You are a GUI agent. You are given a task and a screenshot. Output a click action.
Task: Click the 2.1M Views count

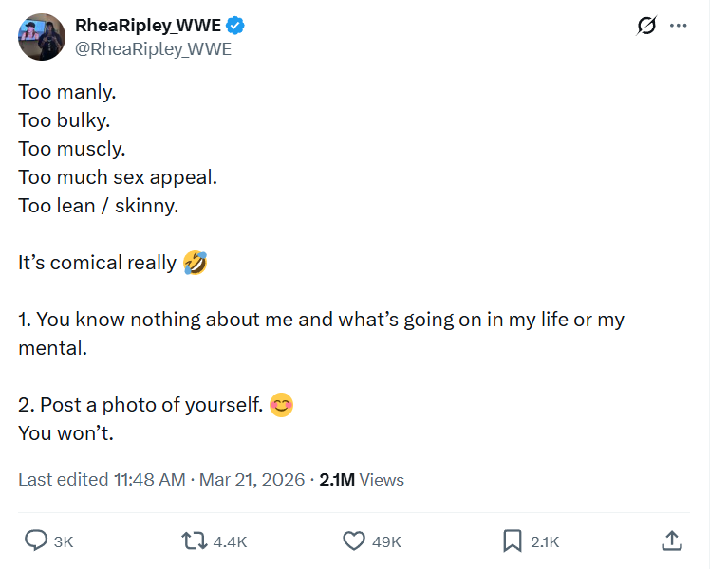click(x=362, y=480)
